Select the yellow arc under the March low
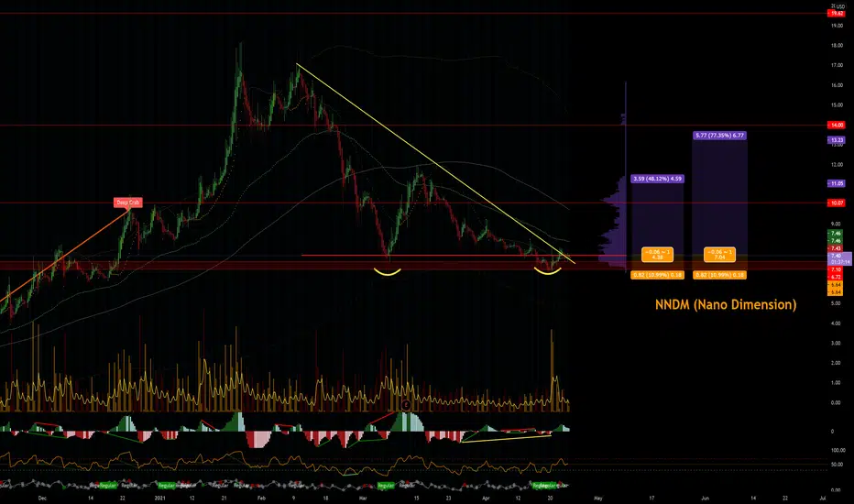The height and width of the screenshot is (504, 854). [x=388, y=272]
